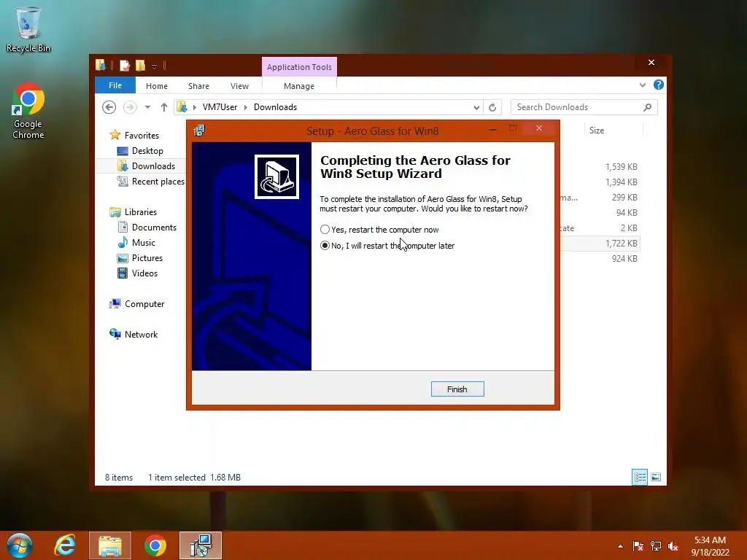The image size is (747, 560).
Task: Open the Manage ribbon tab
Action: (299, 86)
